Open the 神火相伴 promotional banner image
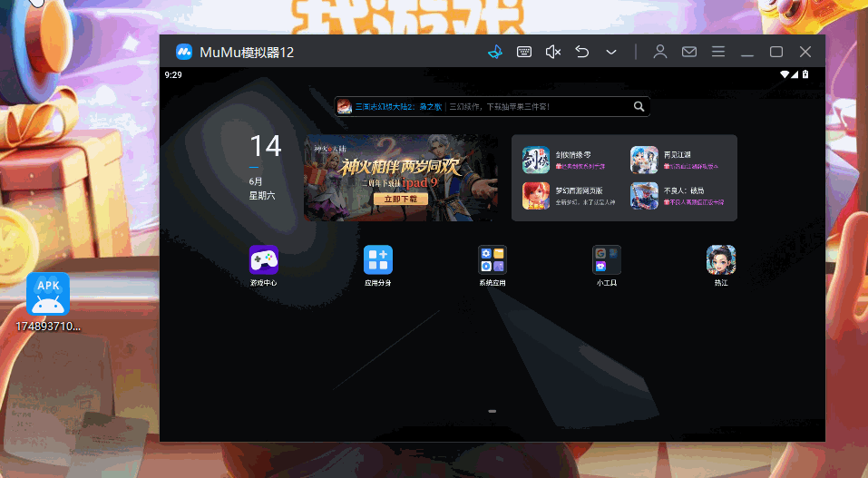868x478 pixels. coord(401,178)
